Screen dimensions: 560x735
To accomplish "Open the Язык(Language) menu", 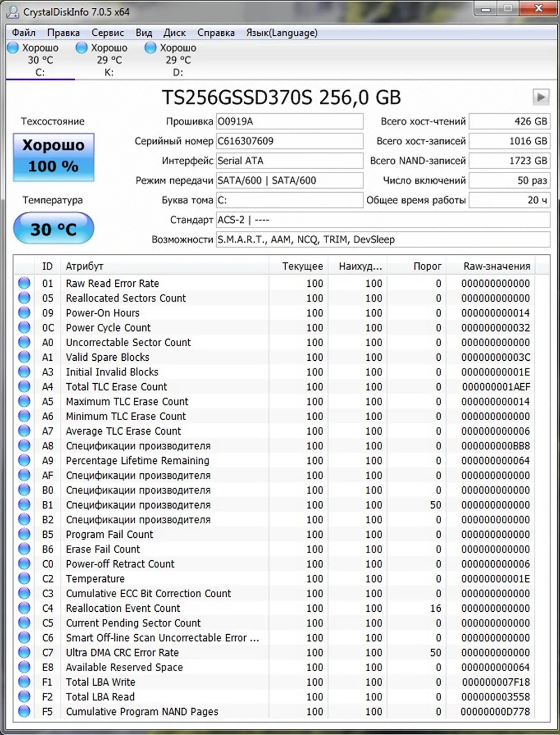I will pyautogui.click(x=282, y=32).
